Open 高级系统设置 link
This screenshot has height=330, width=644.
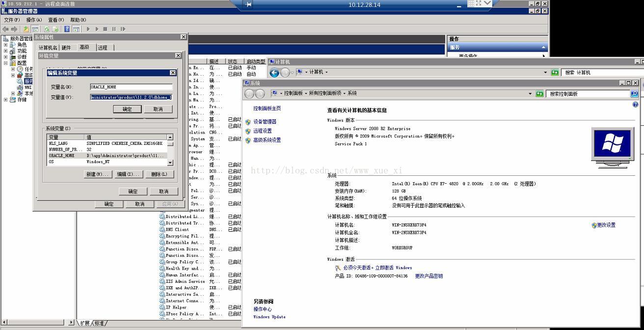pyautogui.click(x=267, y=140)
